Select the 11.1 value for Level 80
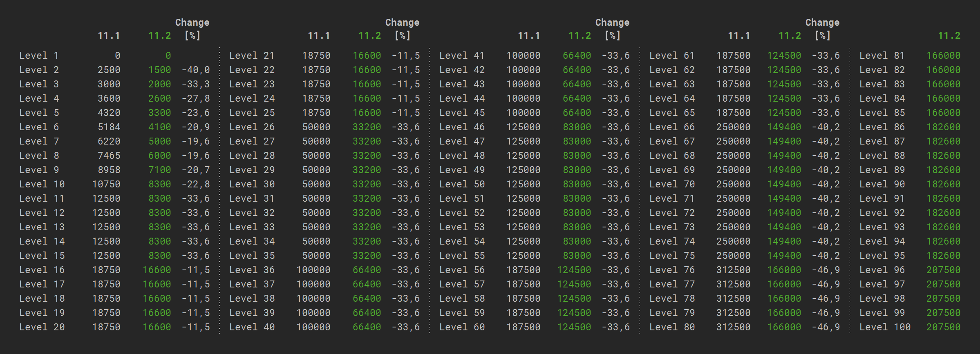 [x=733, y=327]
